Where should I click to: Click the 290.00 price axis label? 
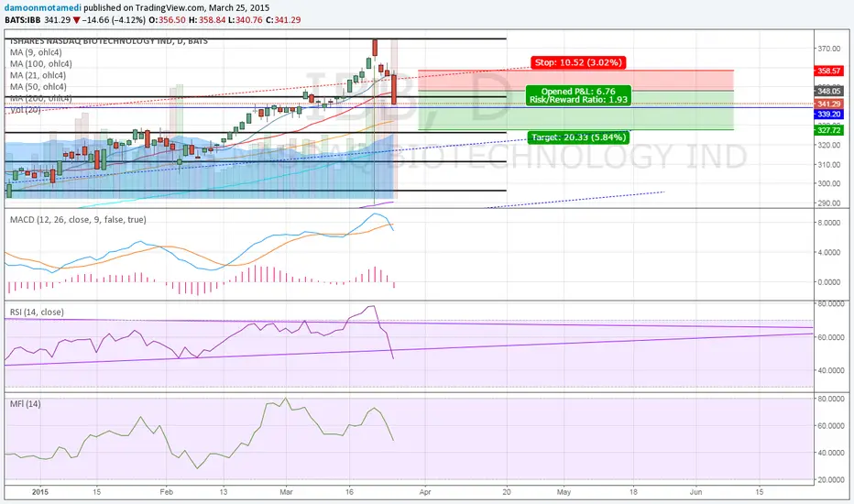pyautogui.click(x=828, y=203)
